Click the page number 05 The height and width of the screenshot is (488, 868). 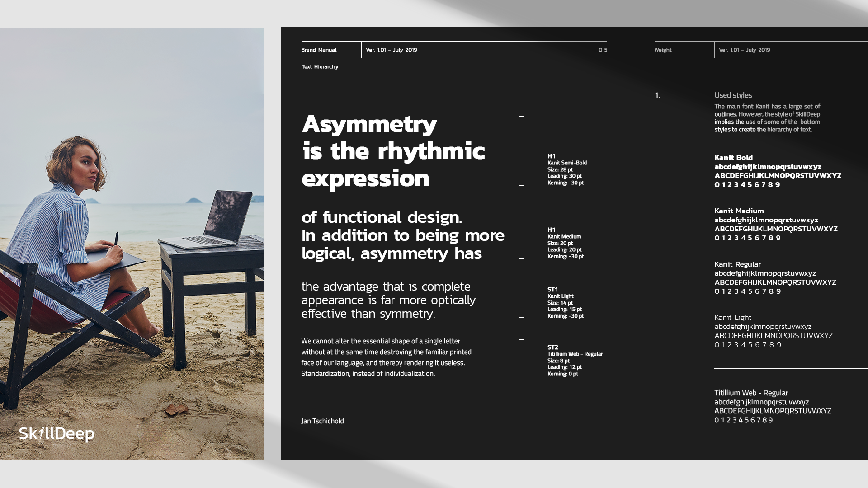(603, 50)
